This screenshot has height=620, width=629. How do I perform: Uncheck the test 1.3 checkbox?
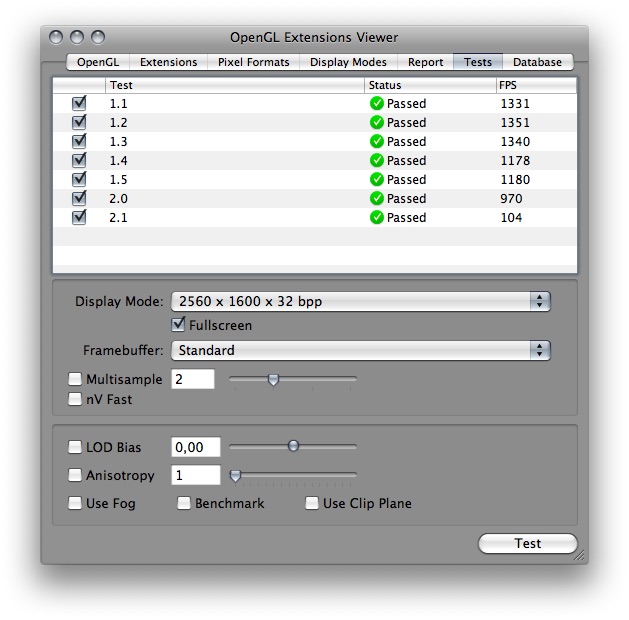tap(79, 141)
